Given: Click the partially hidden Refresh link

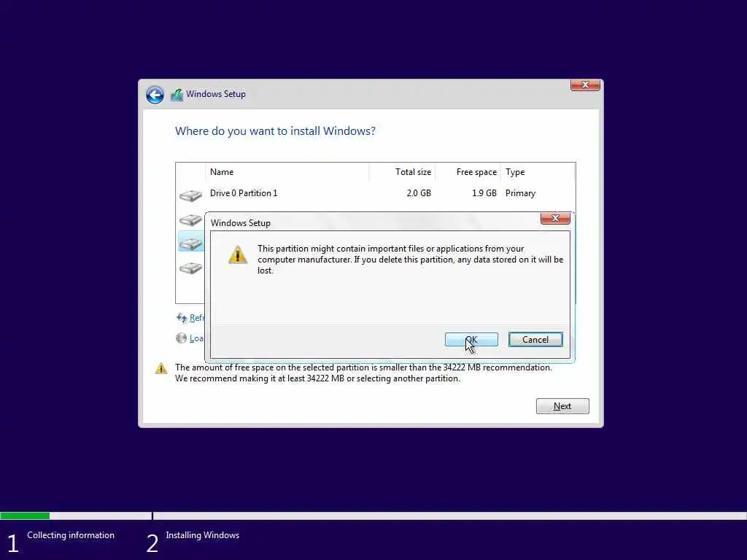Looking at the screenshot, I should click(x=196, y=318).
